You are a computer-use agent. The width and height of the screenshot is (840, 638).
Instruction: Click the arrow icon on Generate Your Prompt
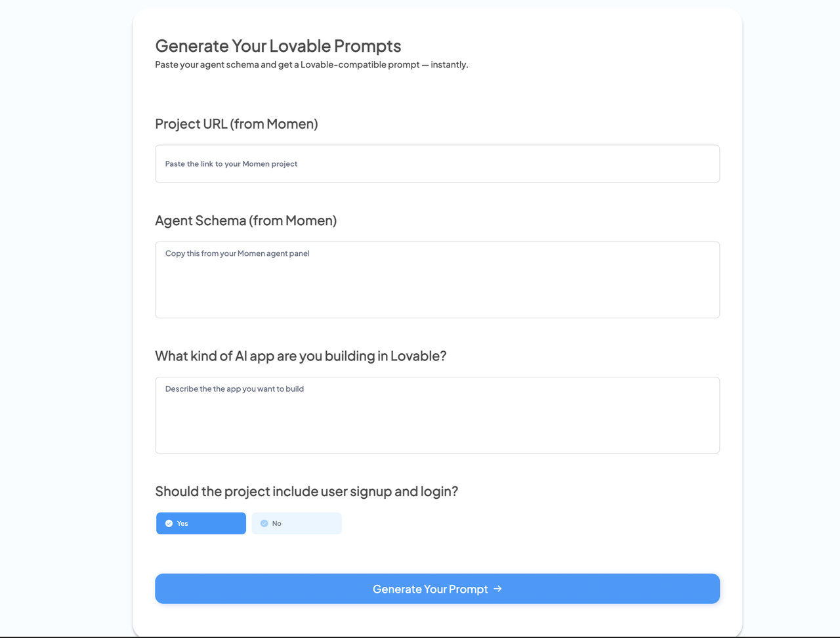point(497,589)
